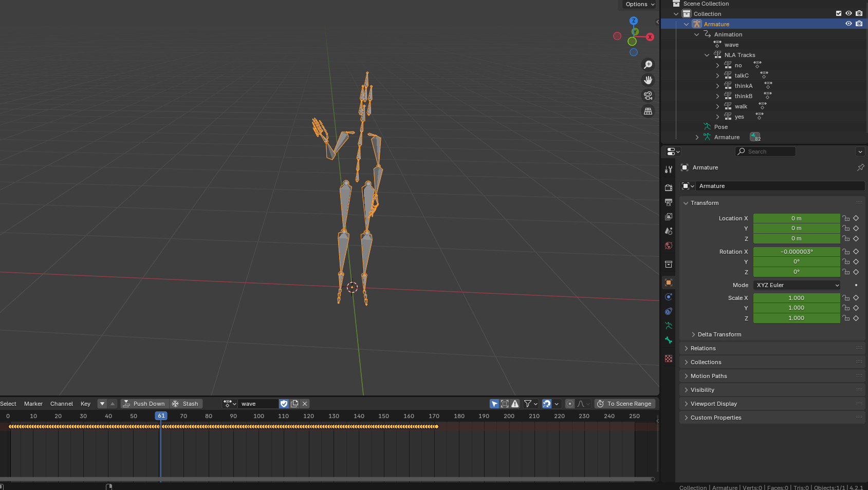The width and height of the screenshot is (868, 490).
Task: Expand the walk NLA track
Action: tap(717, 106)
